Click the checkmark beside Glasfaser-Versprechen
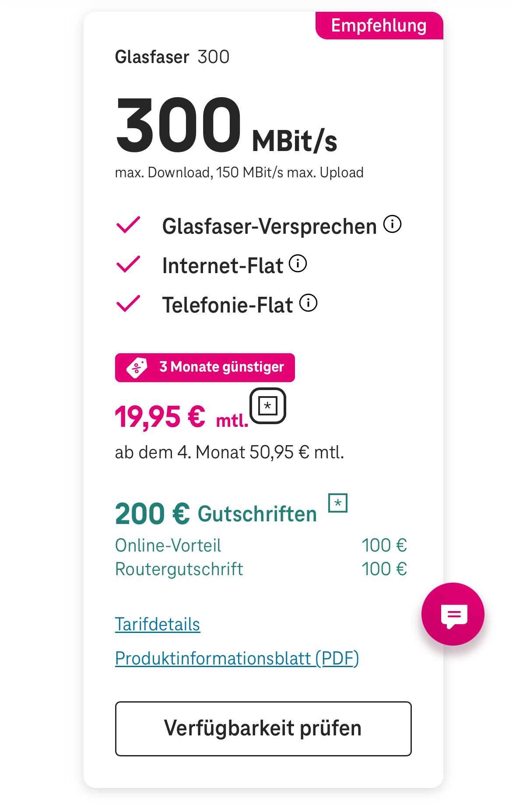 tap(128, 225)
